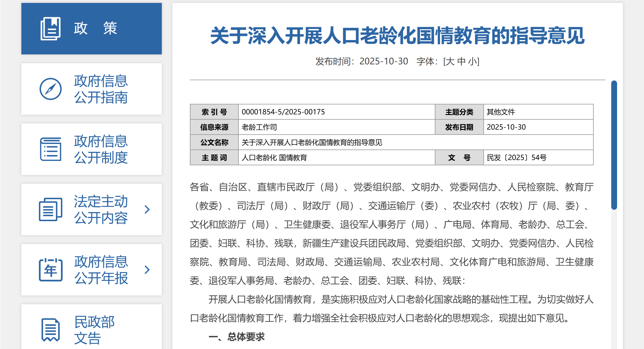This screenshot has width=644, height=349.
Task: Click the document icon for 民政部文告
Action: 51,330
